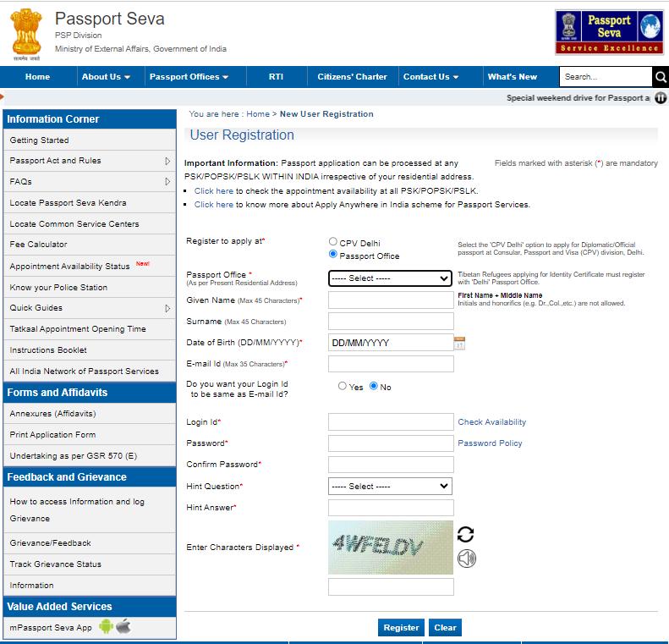Pause the scrolling news ticker

(661, 98)
